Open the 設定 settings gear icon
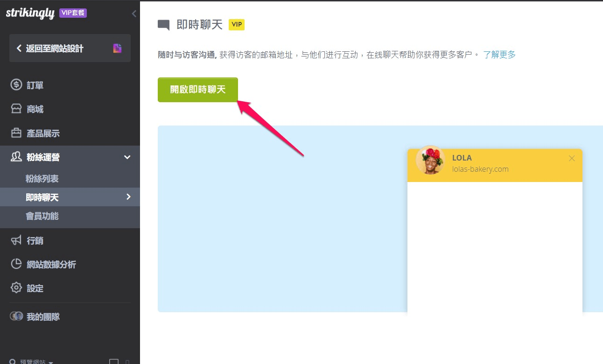 pyautogui.click(x=16, y=288)
